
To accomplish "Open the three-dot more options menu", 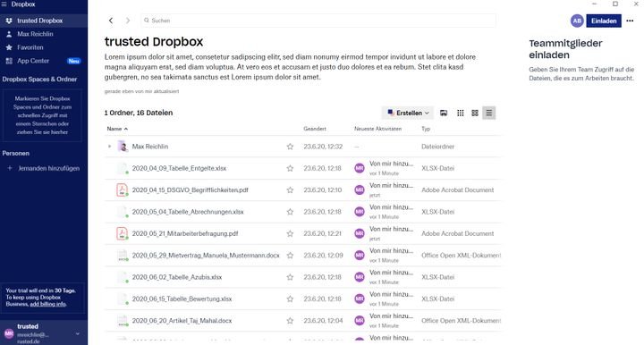I will click(630, 21).
